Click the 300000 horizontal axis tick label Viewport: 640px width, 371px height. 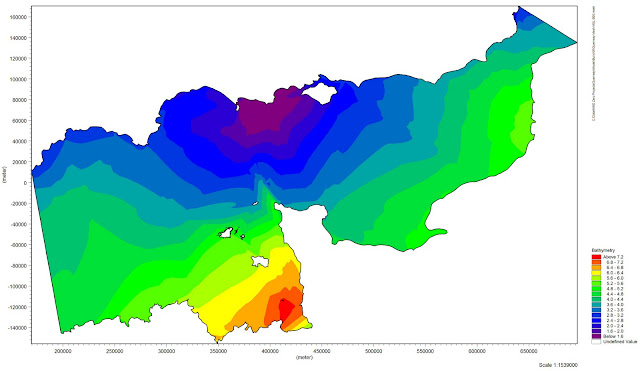point(166,351)
